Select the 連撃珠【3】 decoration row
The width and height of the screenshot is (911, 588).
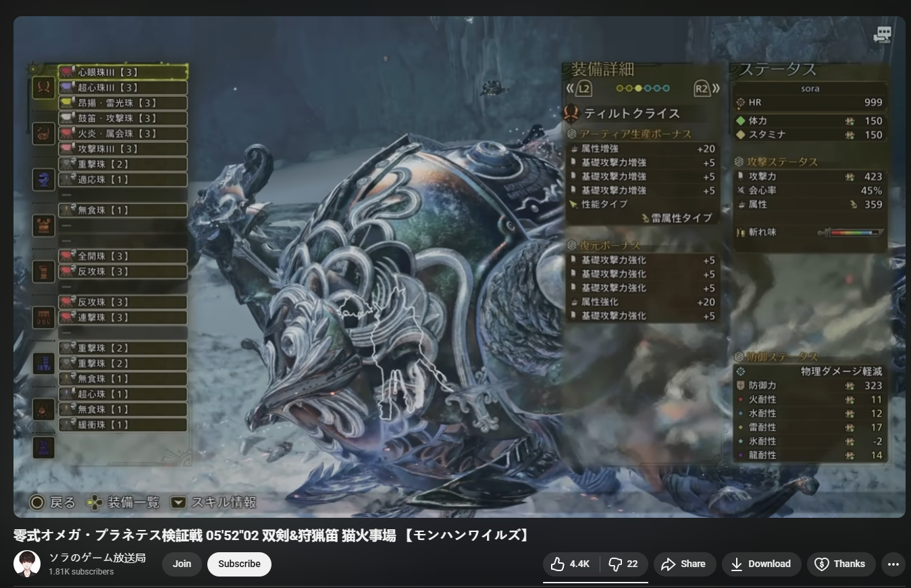(x=122, y=317)
